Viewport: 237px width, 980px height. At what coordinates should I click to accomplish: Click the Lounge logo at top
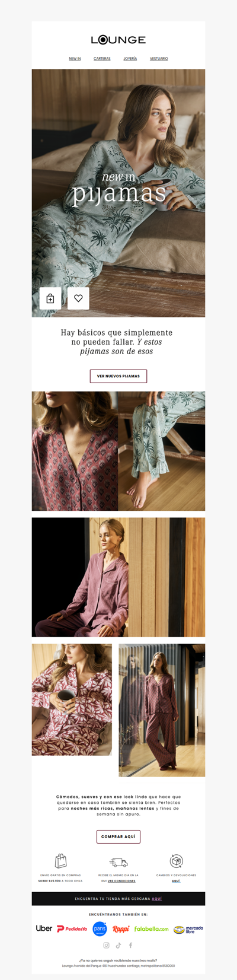(x=118, y=40)
